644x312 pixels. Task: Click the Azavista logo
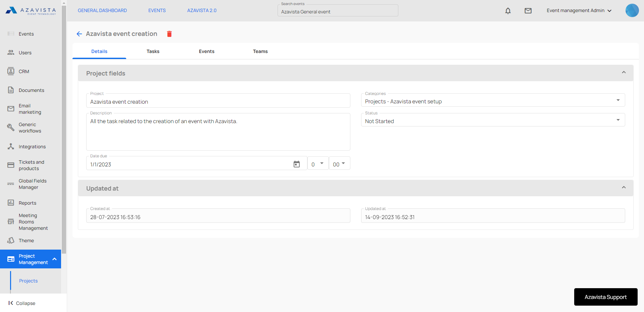pyautogui.click(x=31, y=11)
